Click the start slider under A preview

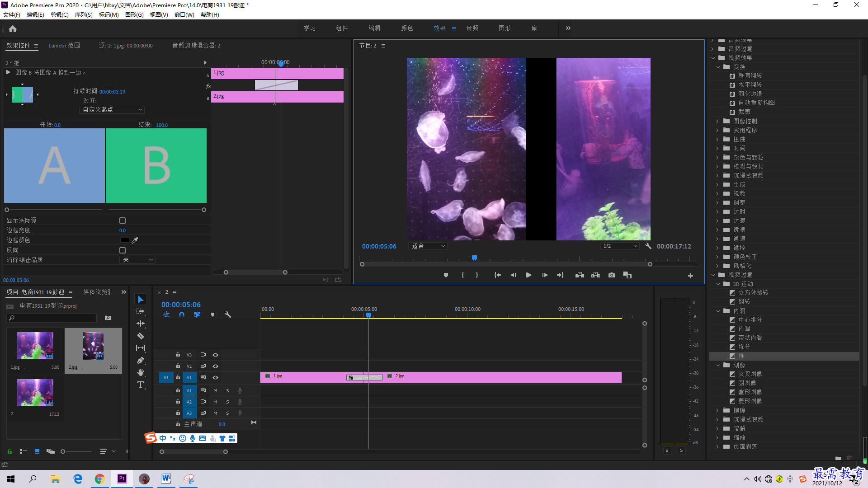pyautogui.click(x=7, y=210)
